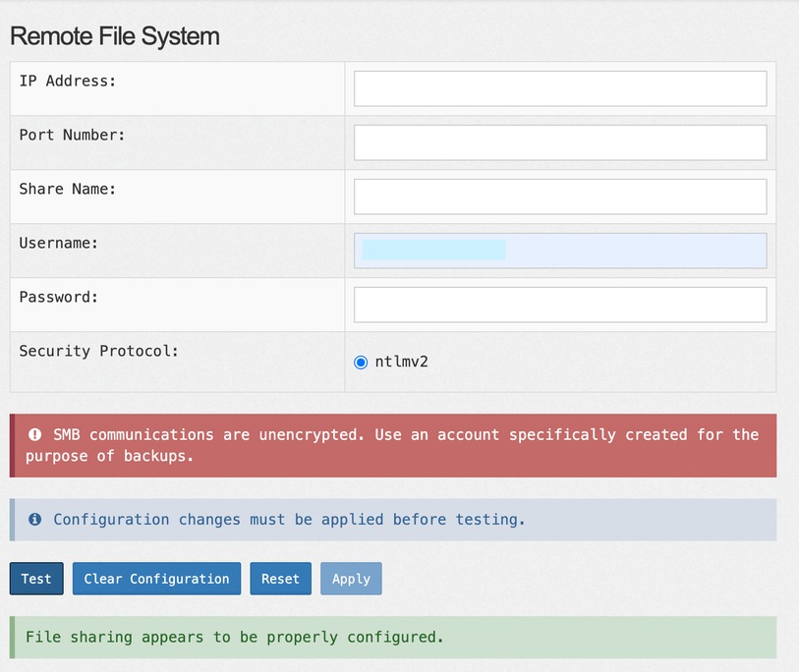Click the exclamation icon in the SMB warning
The width and height of the screenshot is (799, 672).
tap(34, 434)
